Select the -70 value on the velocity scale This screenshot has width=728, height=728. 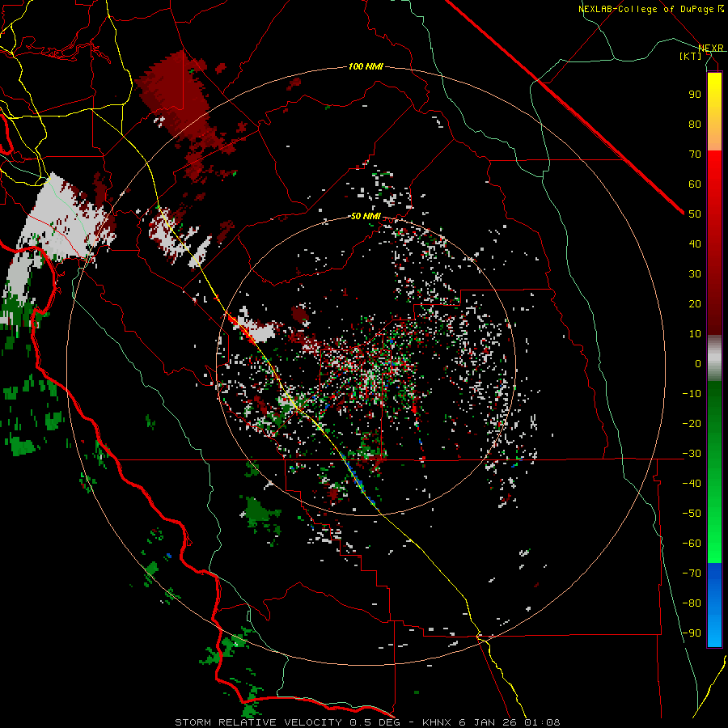tap(692, 574)
